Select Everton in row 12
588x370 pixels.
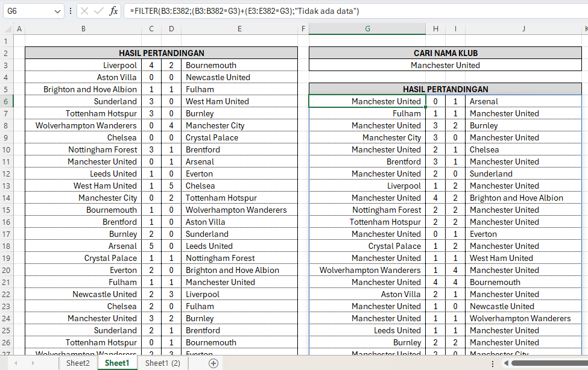click(x=239, y=174)
